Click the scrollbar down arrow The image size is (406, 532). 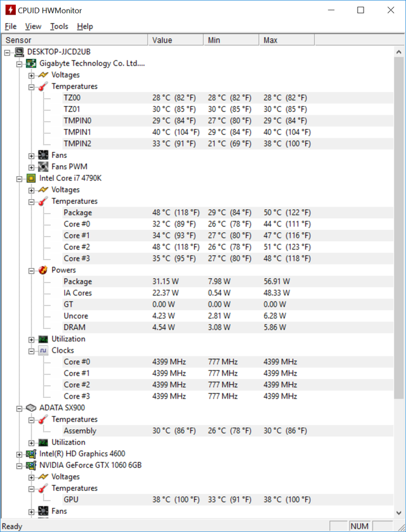click(399, 512)
